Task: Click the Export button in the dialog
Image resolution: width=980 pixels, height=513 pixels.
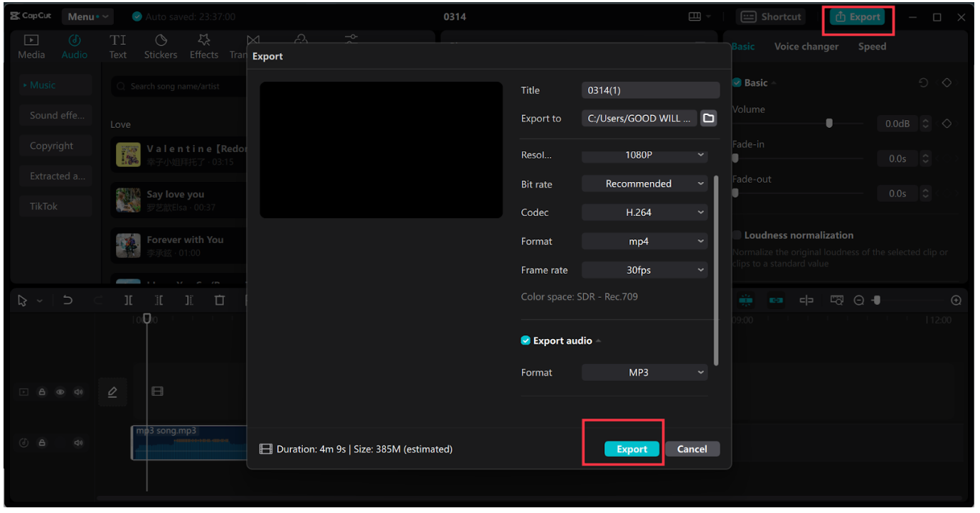Action: [x=630, y=448]
